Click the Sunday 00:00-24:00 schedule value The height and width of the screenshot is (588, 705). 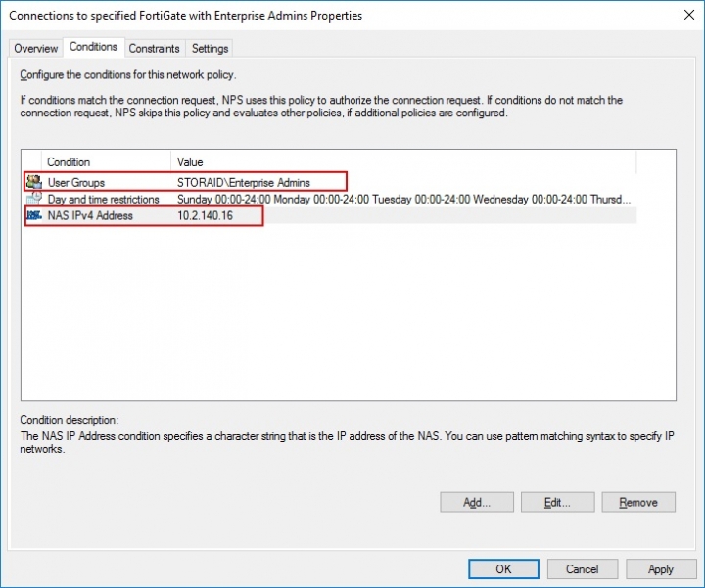pyautogui.click(x=403, y=199)
